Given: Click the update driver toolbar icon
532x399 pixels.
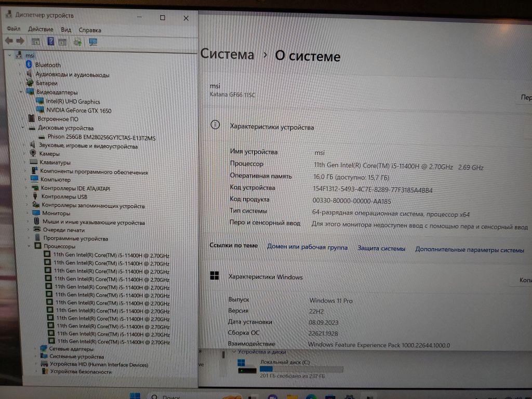Looking at the screenshot, I should coord(77,42).
